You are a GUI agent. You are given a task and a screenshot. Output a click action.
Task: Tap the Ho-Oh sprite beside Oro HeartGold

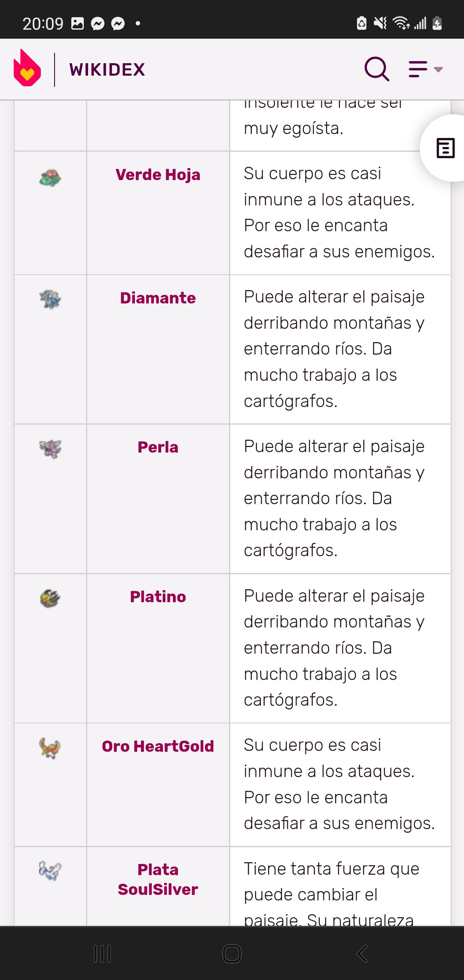tap(50, 748)
